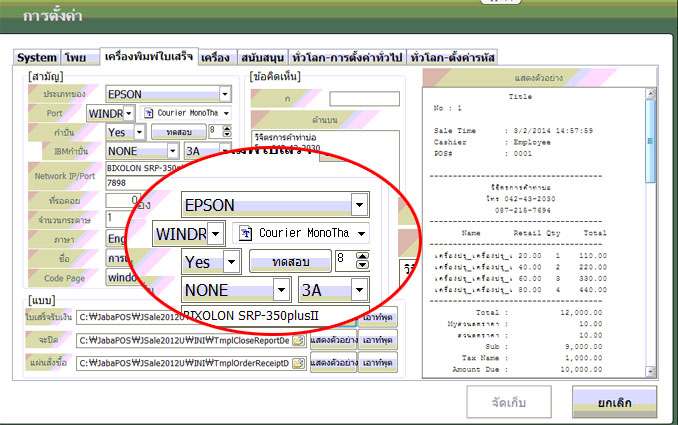Click 'POS#' in the receipt preview

click(x=443, y=153)
